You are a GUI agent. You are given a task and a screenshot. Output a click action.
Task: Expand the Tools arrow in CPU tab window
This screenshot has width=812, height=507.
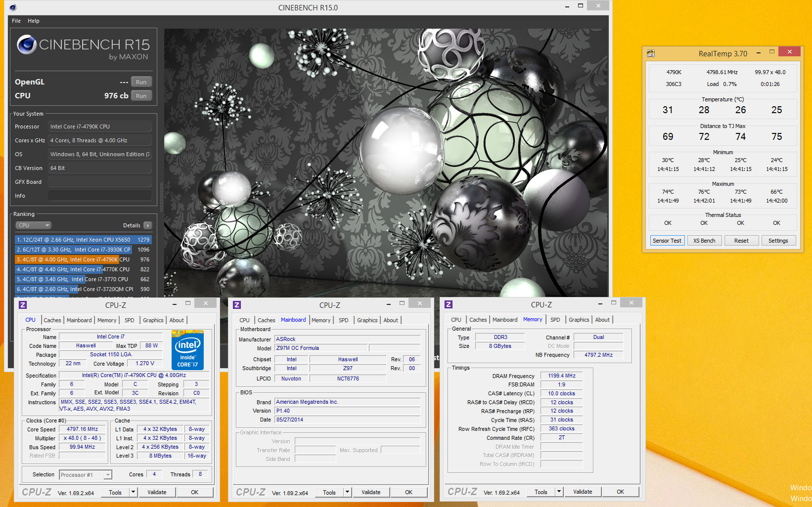coord(133,492)
